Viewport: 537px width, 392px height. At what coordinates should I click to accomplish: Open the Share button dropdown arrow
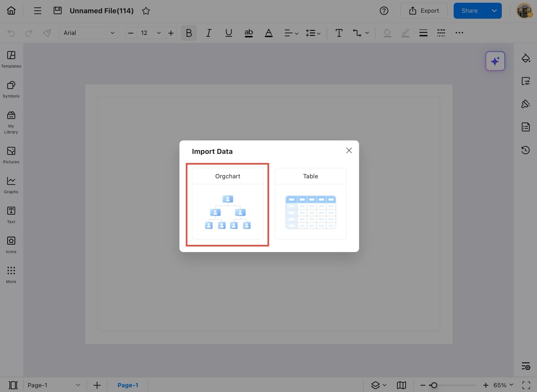[x=494, y=11]
